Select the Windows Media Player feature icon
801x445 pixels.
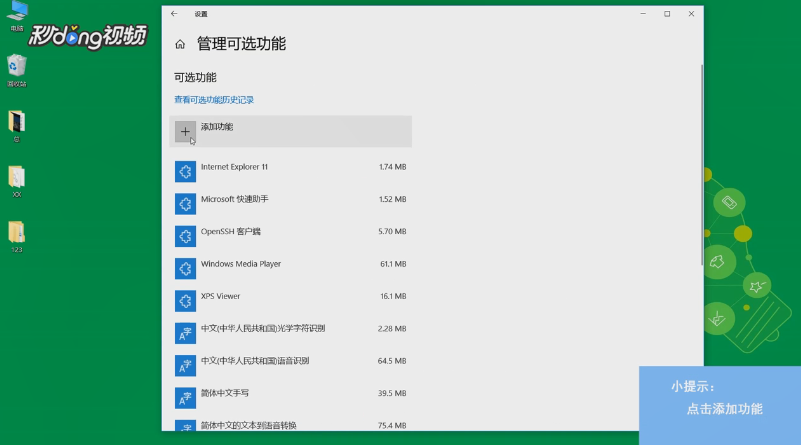tap(185, 269)
